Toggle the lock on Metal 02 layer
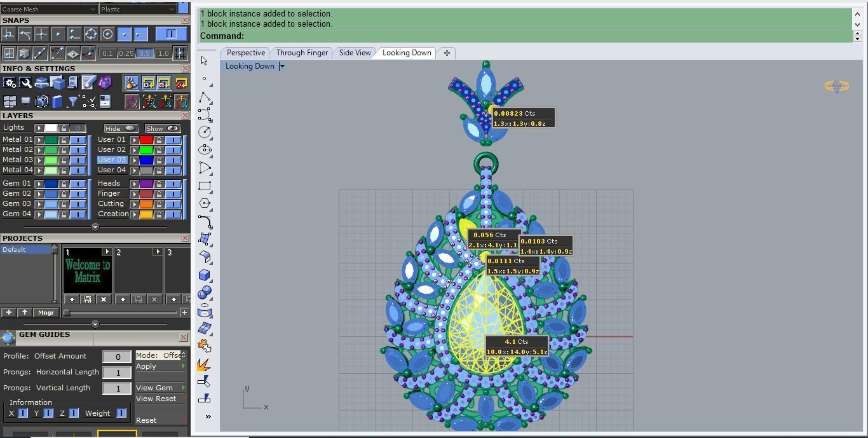This screenshot has width=868, height=438. pos(64,150)
